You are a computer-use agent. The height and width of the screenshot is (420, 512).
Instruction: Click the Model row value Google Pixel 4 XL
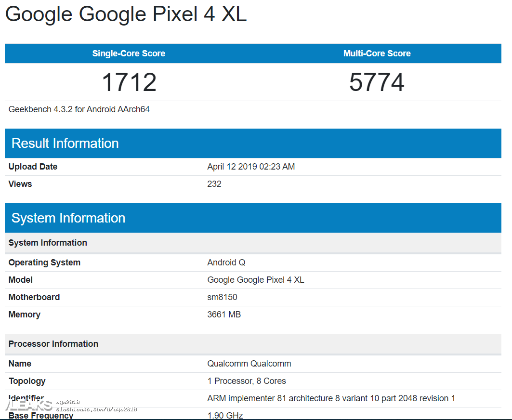(x=256, y=280)
